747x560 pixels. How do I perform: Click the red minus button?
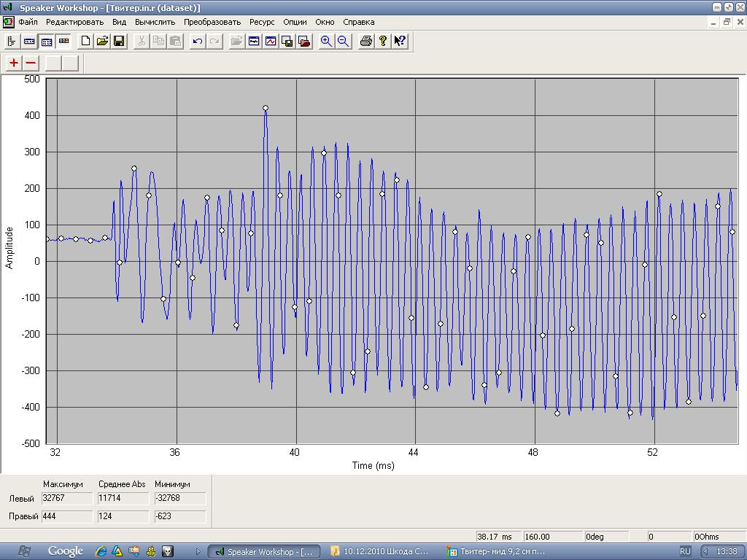(x=31, y=63)
